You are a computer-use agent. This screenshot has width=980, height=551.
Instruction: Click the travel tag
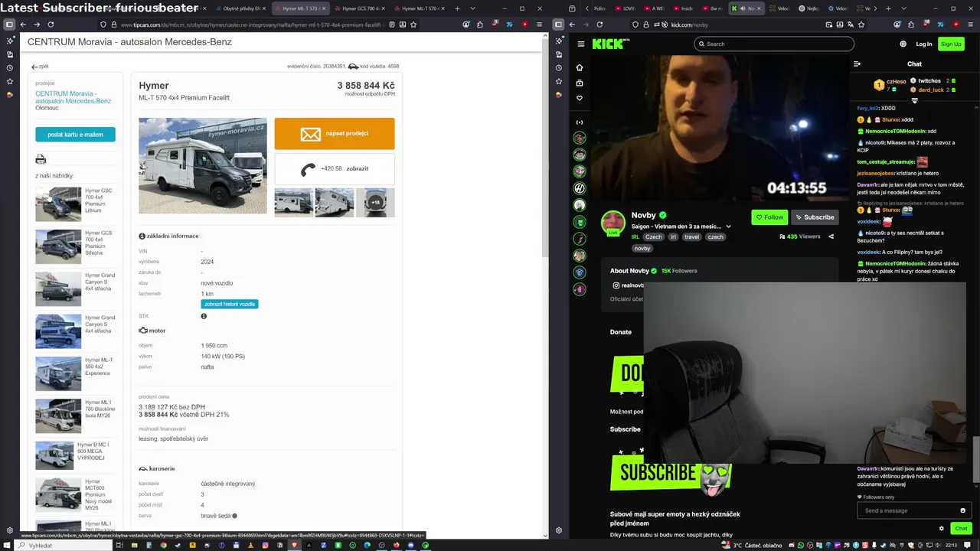pos(692,237)
